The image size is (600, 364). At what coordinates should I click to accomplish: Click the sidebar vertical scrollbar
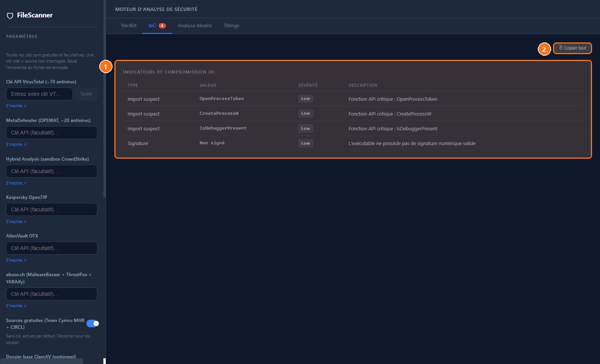click(x=105, y=98)
